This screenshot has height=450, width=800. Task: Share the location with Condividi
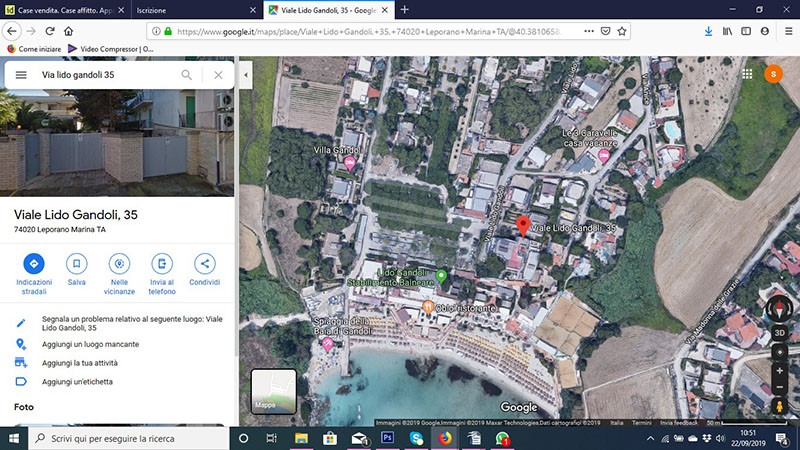(x=204, y=264)
